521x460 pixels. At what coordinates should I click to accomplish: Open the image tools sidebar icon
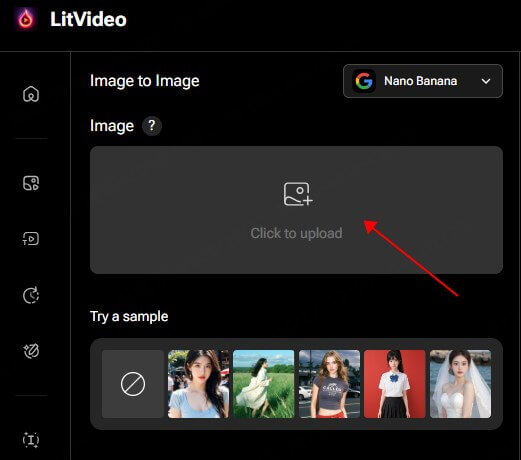point(31,183)
